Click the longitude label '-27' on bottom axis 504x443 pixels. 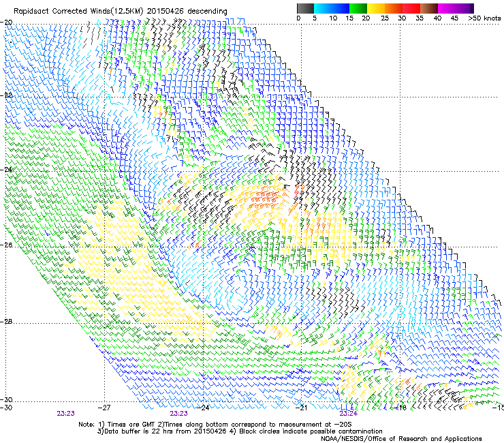click(x=104, y=408)
